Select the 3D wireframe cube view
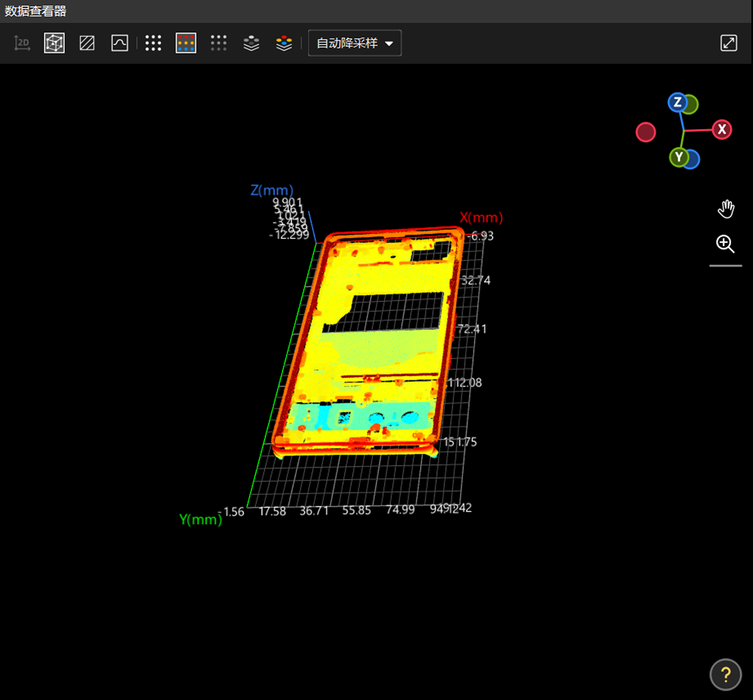The width and height of the screenshot is (753, 700). [x=54, y=43]
